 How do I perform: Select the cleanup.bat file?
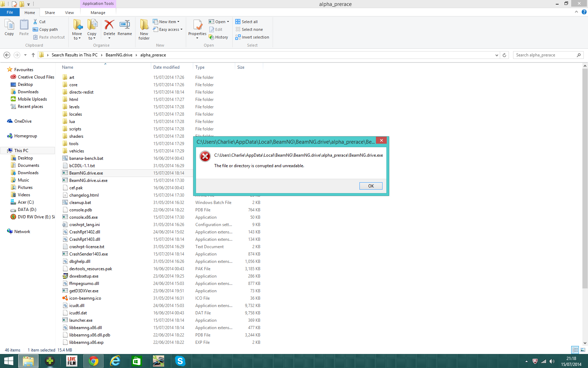[80, 203]
